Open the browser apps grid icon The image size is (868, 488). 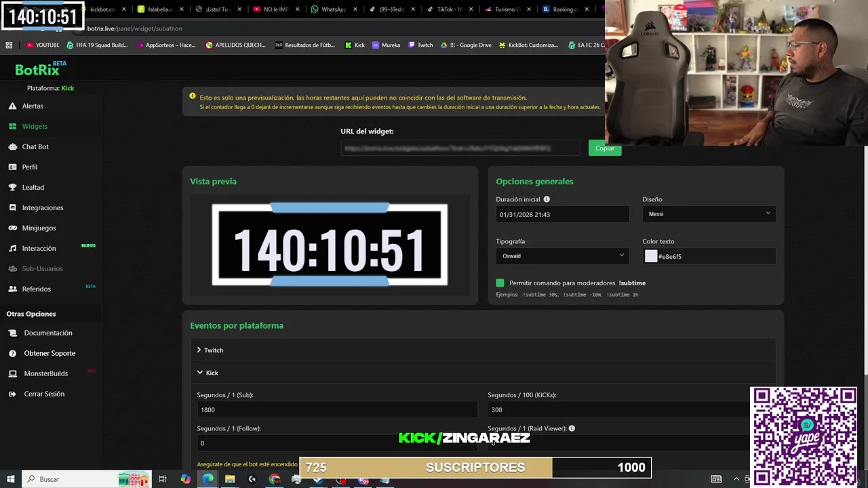pyautogui.click(x=9, y=45)
